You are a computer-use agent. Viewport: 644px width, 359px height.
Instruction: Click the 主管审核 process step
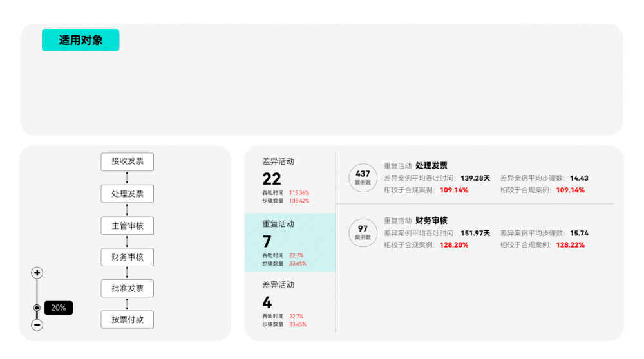click(128, 226)
